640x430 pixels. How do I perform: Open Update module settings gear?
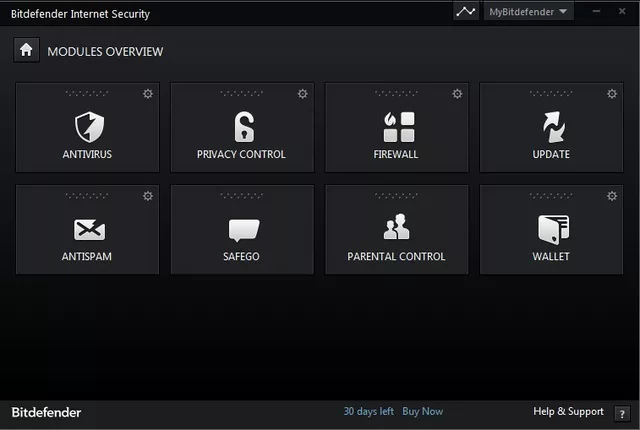click(612, 94)
